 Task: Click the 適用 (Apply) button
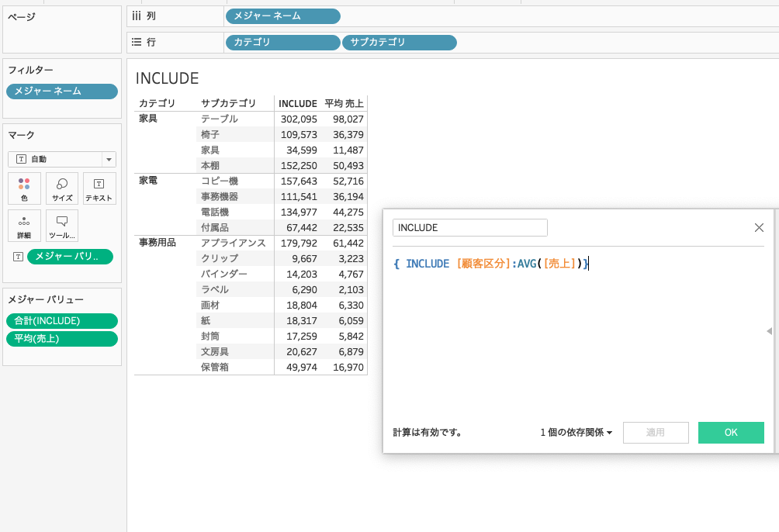656,433
